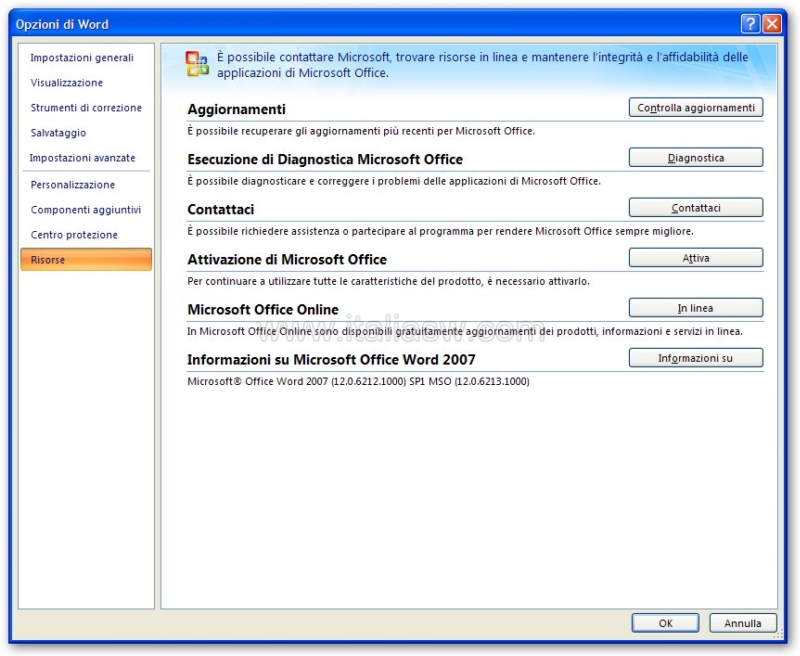This screenshot has width=800, height=656.
Task: Click the Microsoft Office Online heading
Action: point(263,309)
